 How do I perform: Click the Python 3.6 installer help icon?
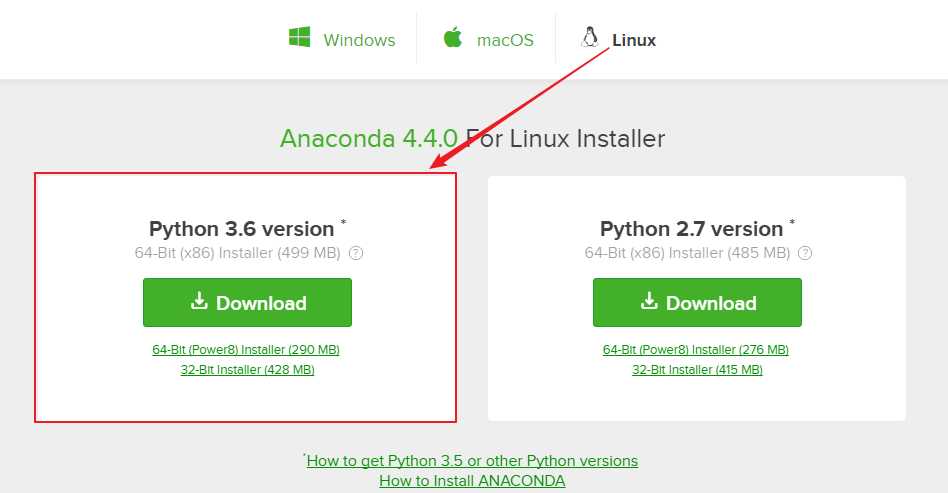(x=356, y=253)
